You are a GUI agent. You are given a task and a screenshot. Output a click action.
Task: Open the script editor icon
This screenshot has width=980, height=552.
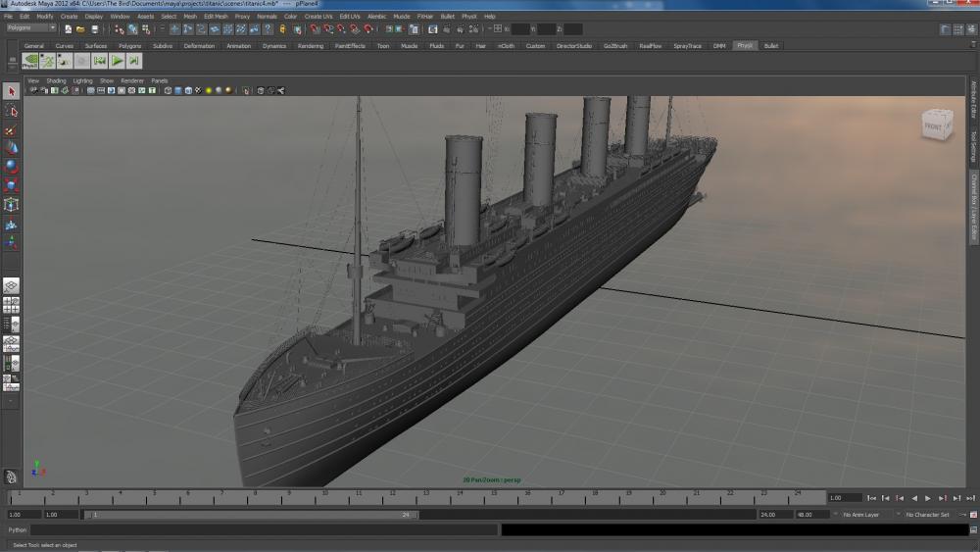973,529
